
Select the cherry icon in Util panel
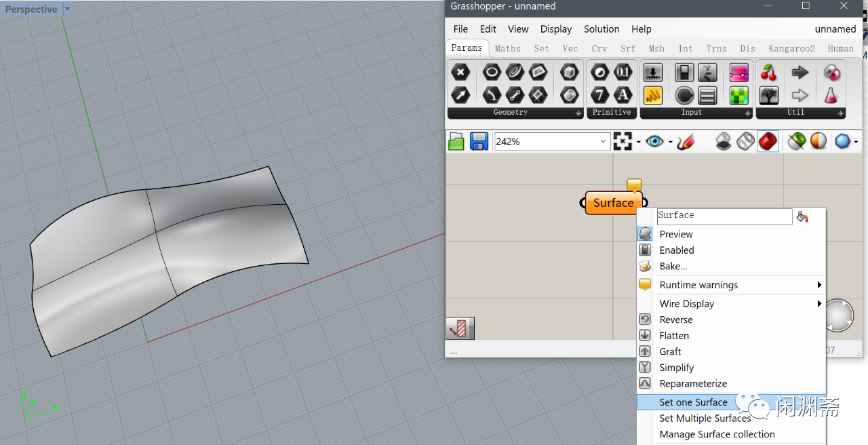click(x=768, y=73)
